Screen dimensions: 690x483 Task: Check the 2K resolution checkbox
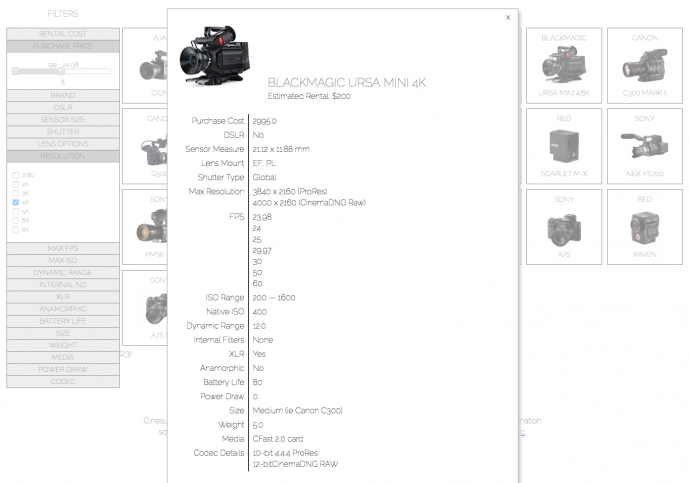tap(16, 184)
